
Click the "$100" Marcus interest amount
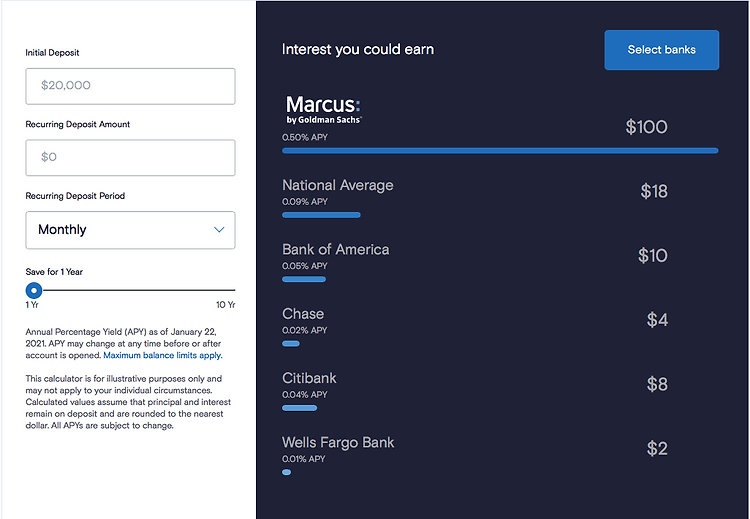tap(646, 127)
